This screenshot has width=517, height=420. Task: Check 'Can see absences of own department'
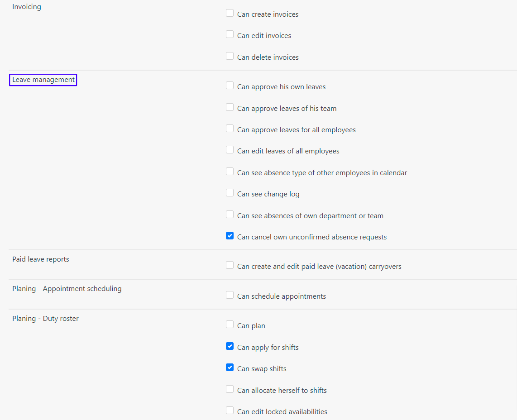click(x=230, y=215)
